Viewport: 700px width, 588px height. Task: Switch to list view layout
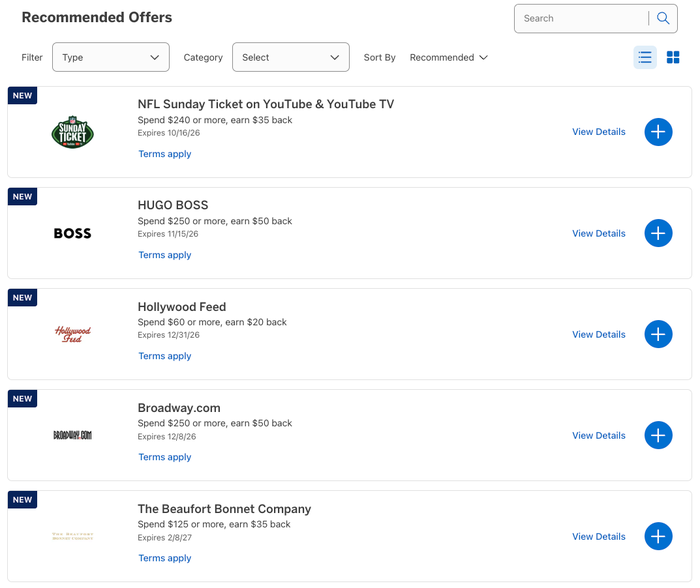click(x=645, y=57)
